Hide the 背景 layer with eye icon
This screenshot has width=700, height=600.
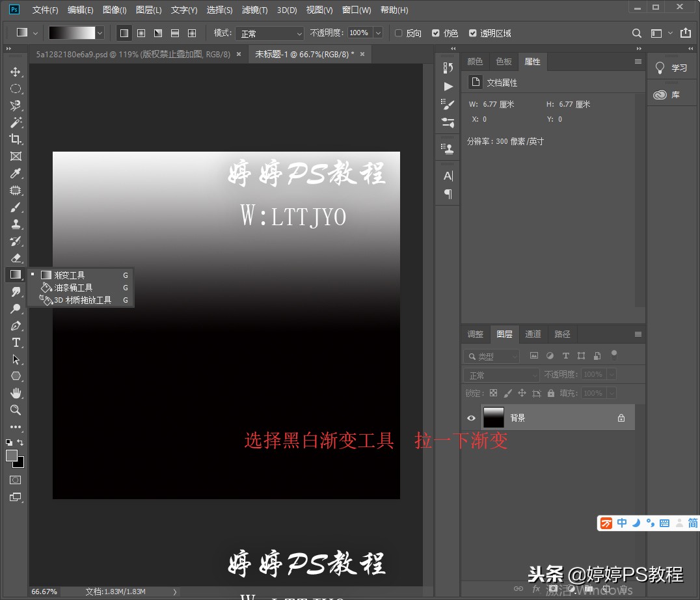coord(472,418)
